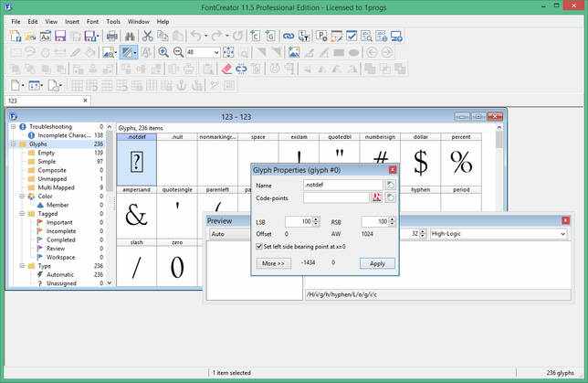
Task: Close the Glyph Properties dialog
Action: pos(393,170)
